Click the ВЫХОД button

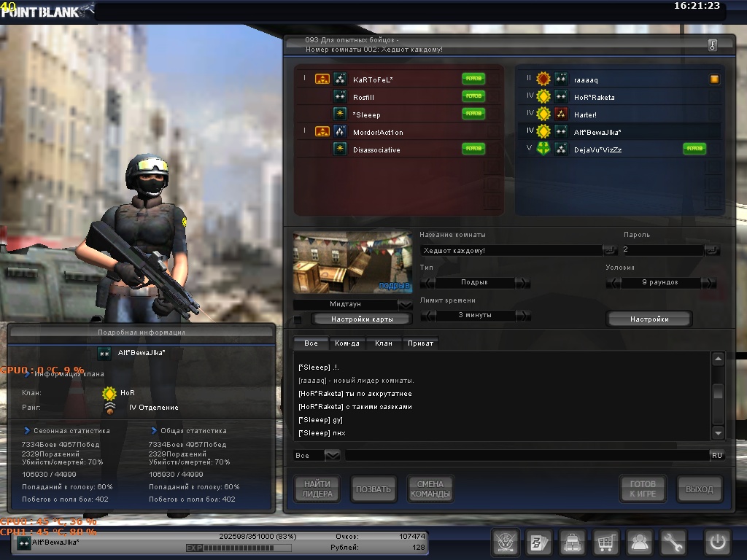click(700, 489)
